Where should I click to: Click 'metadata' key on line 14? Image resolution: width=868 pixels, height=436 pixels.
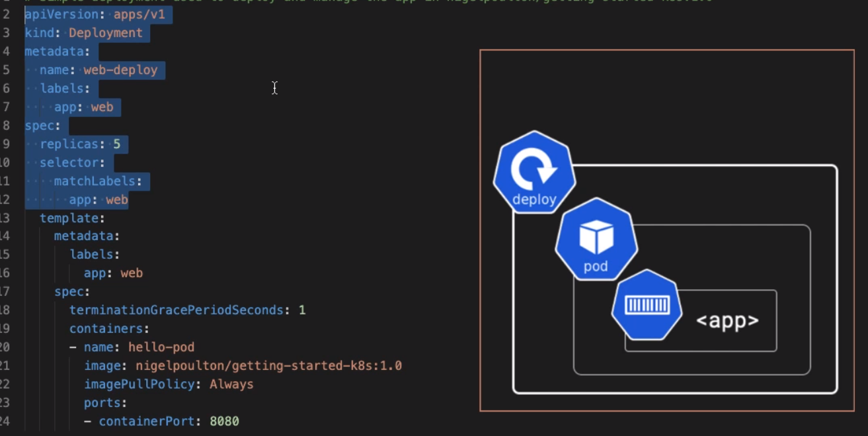83,236
